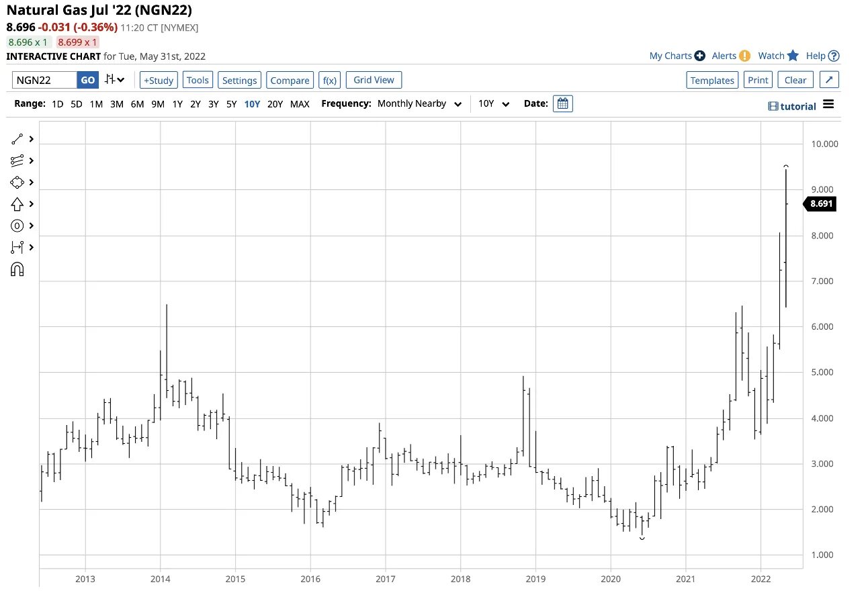Open the date calendar picker

[563, 104]
